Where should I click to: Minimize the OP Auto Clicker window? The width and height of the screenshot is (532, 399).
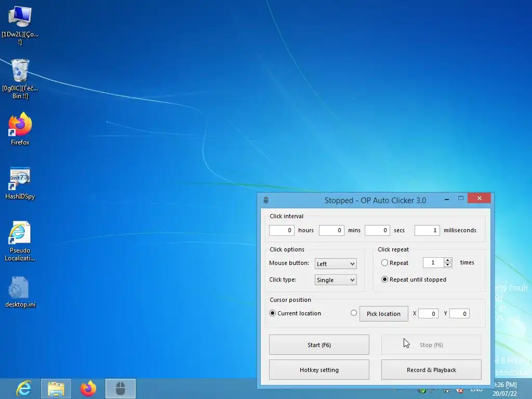[x=447, y=199]
